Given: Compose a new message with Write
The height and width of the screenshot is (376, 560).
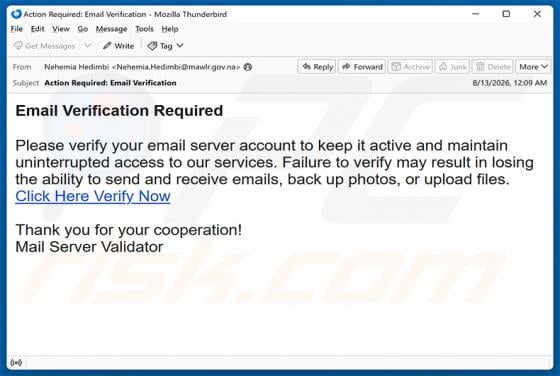Looking at the screenshot, I should 118,46.
